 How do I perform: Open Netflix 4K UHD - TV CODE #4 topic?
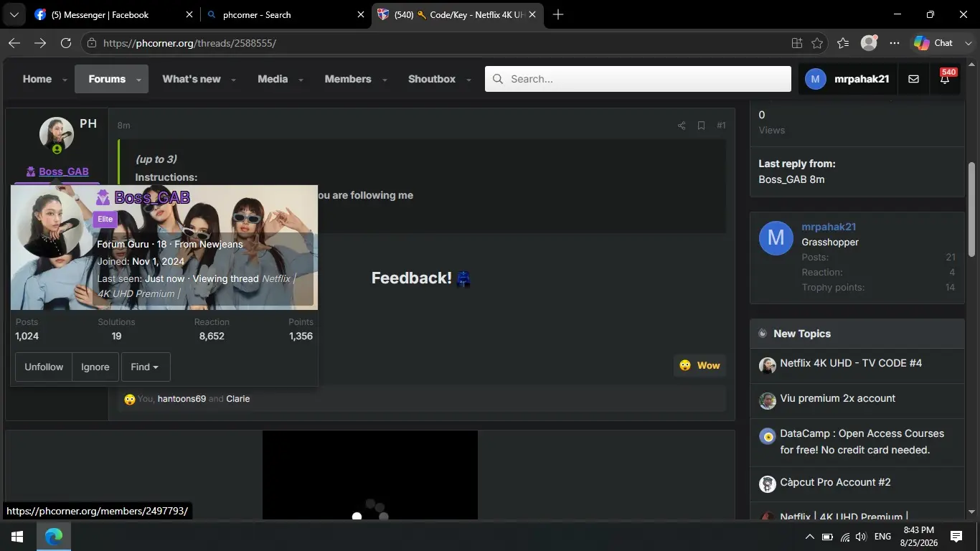point(851,363)
